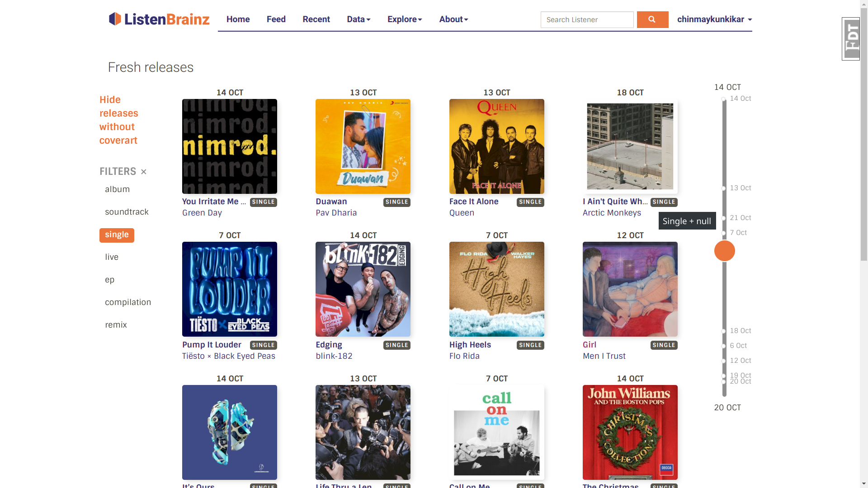Expand the About dropdown menu
868x488 pixels.
click(x=453, y=19)
